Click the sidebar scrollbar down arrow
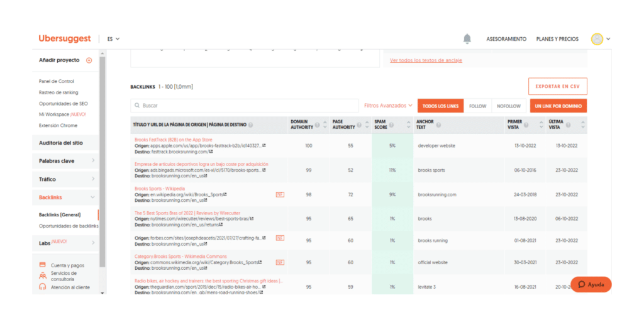This screenshot has height=322, width=644. click(103, 293)
